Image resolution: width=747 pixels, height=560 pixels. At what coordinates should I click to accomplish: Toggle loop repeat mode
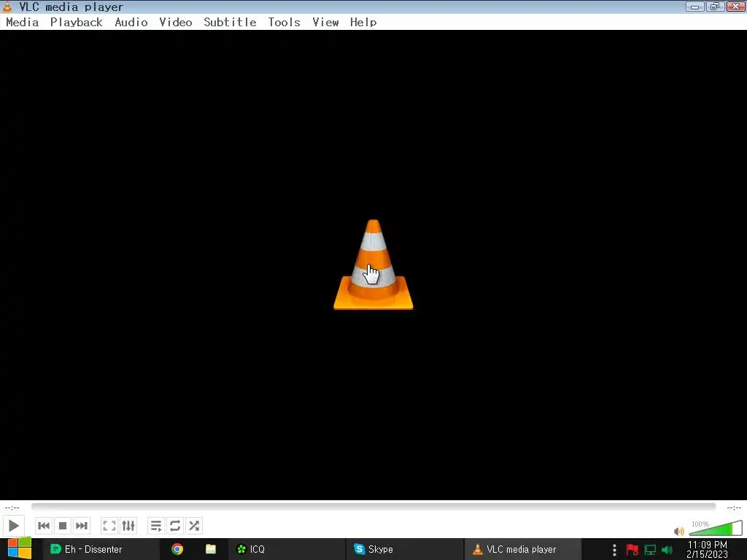point(175,526)
